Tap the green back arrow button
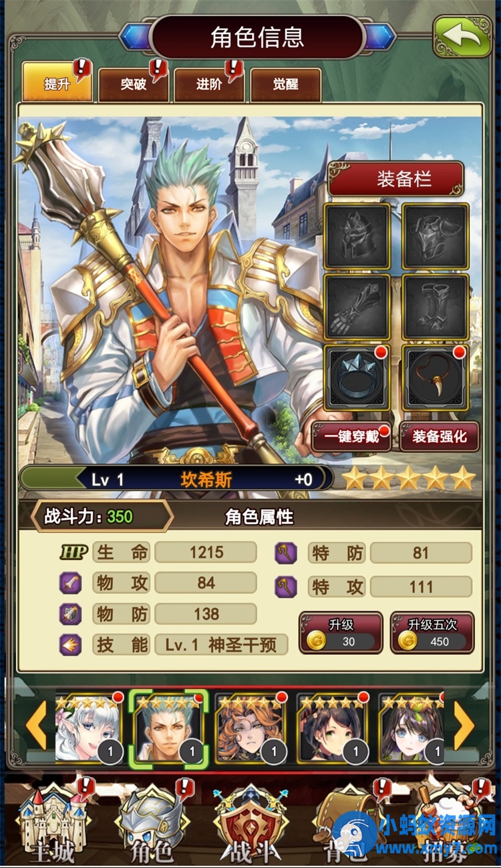501x868 pixels. tap(462, 37)
